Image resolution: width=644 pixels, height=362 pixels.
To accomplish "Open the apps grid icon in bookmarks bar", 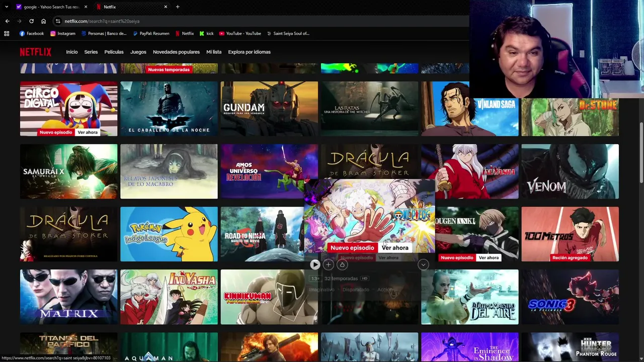I will 7,33.
